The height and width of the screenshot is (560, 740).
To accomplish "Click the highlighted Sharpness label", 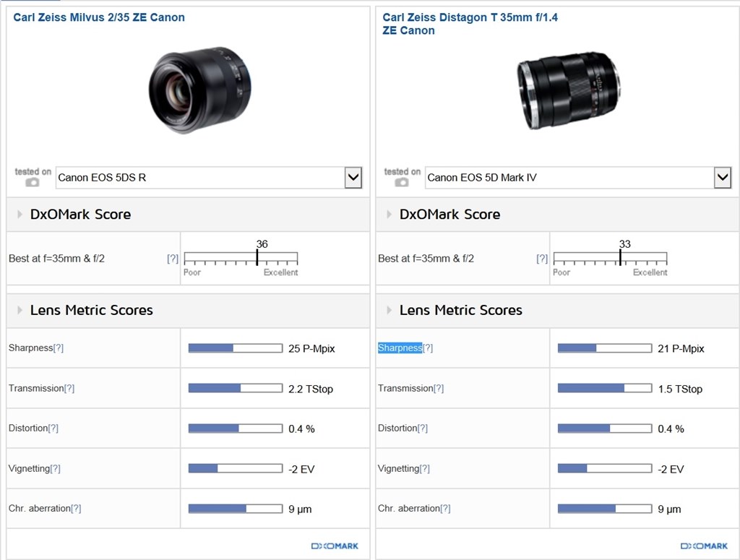I will [400, 348].
